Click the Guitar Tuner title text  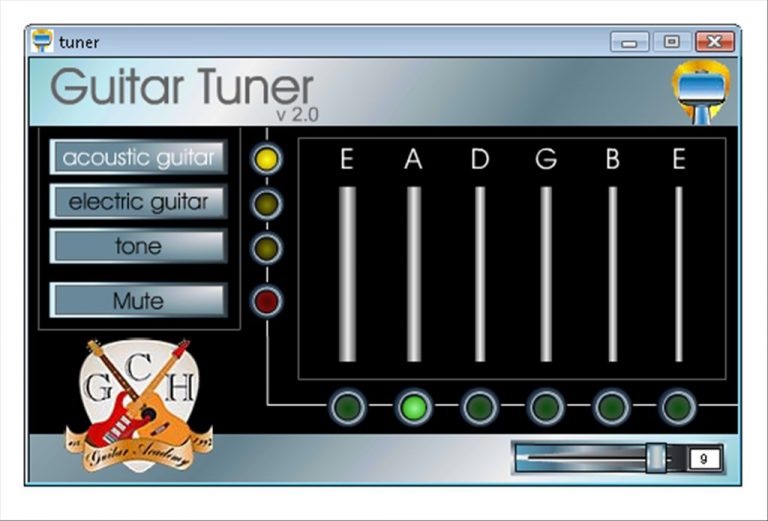(x=182, y=87)
